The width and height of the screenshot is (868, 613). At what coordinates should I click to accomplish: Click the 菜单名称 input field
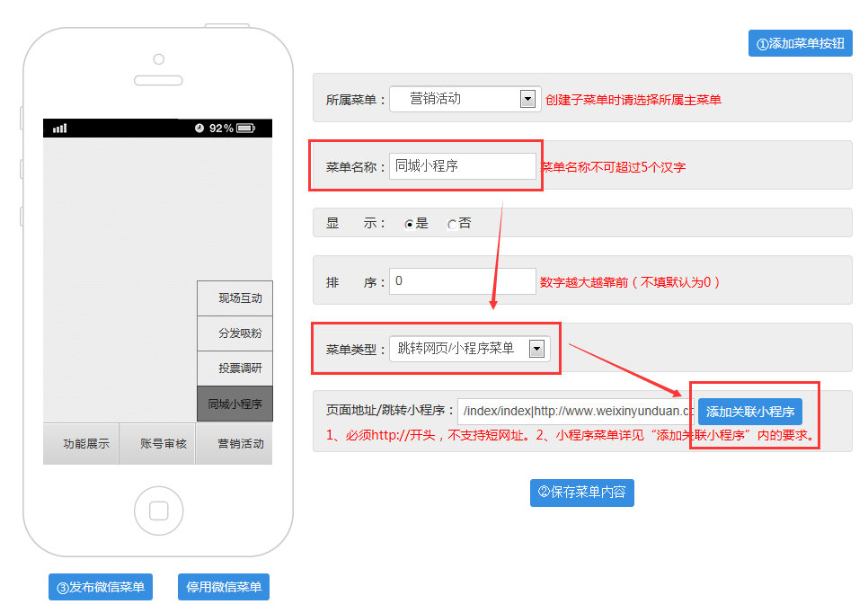click(462, 166)
